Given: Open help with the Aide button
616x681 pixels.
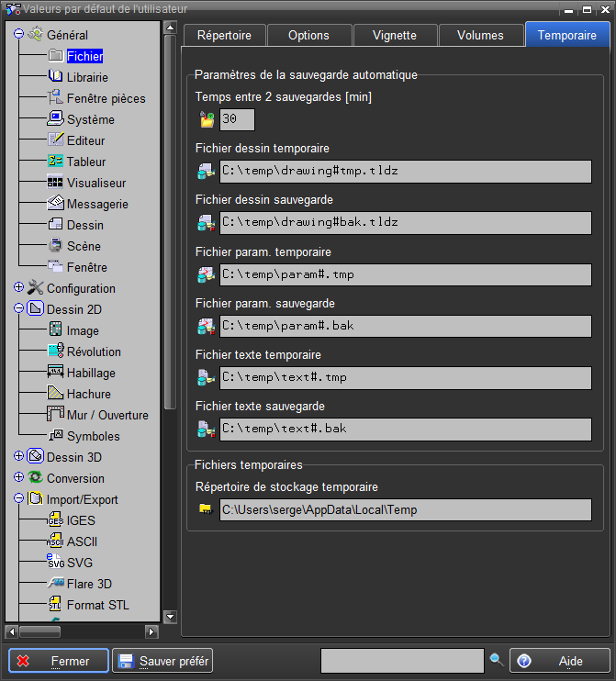Looking at the screenshot, I should click(x=560, y=661).
